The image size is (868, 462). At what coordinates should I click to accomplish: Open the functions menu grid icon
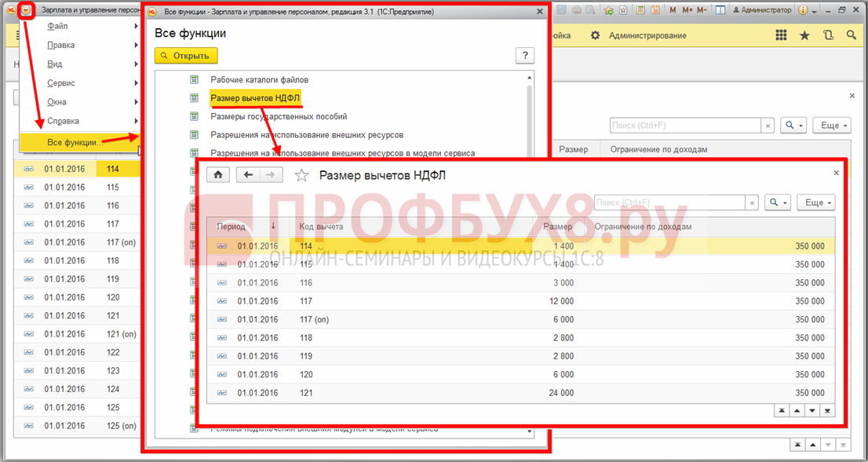tap(781, 35)
